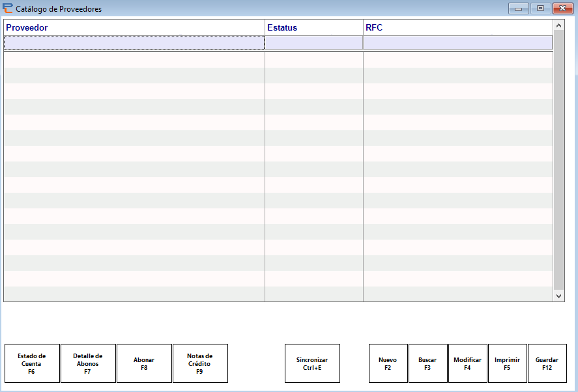Click the Abonar F8 button
Viewport: 578px width, 392px height.
point(144,363)
